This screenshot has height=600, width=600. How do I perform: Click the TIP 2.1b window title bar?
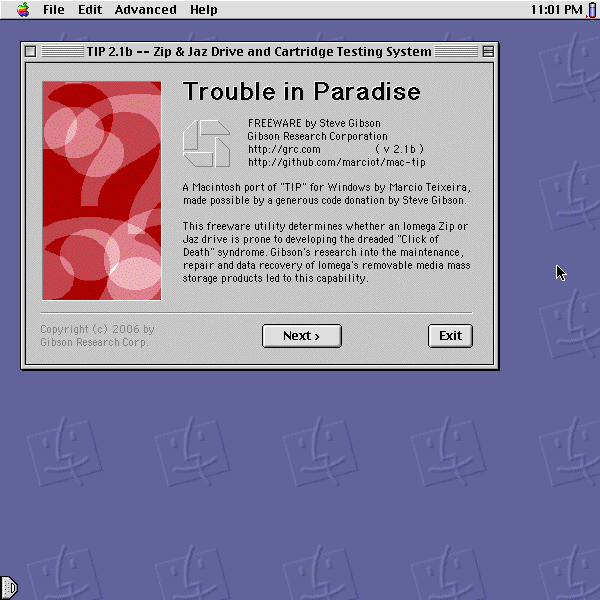point(258,51)
